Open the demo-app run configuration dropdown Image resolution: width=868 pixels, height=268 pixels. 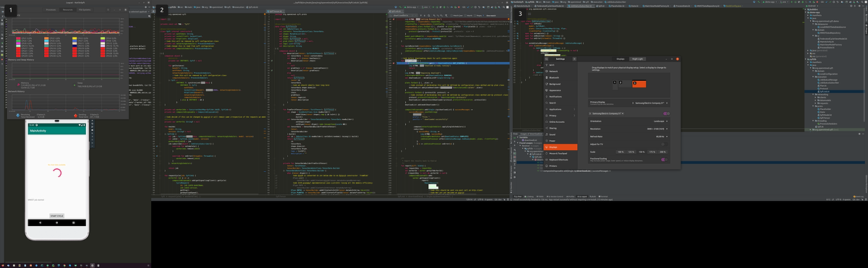click(x=770, y=2)
